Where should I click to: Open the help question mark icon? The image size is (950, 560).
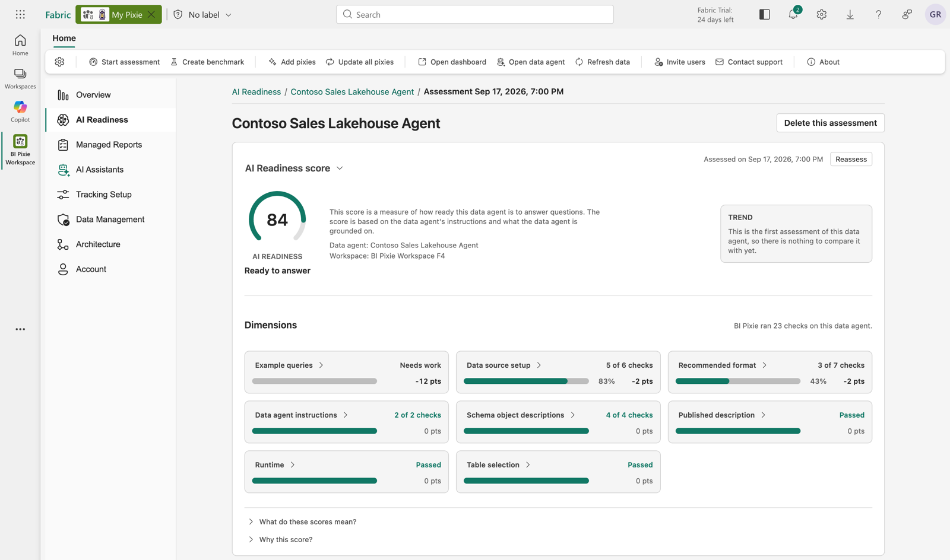879,14
